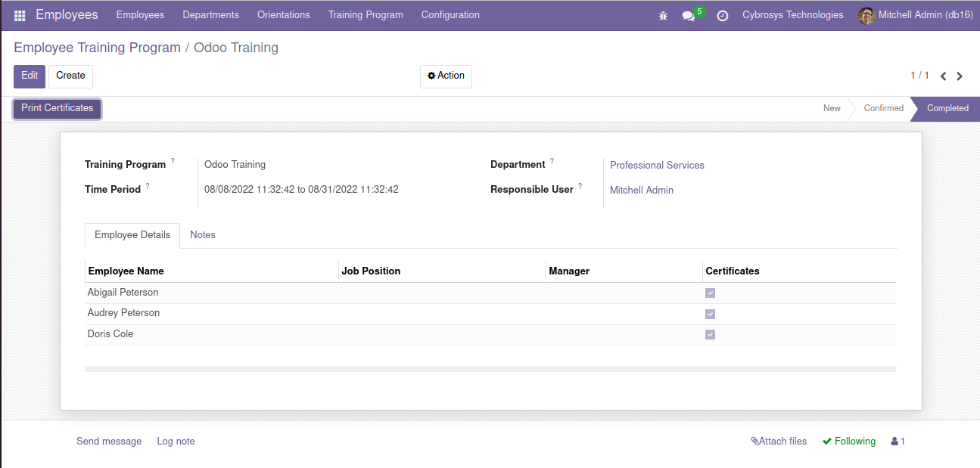Toggle certificate checkbox for Abigail Peterson

click(x=710, y=293)
